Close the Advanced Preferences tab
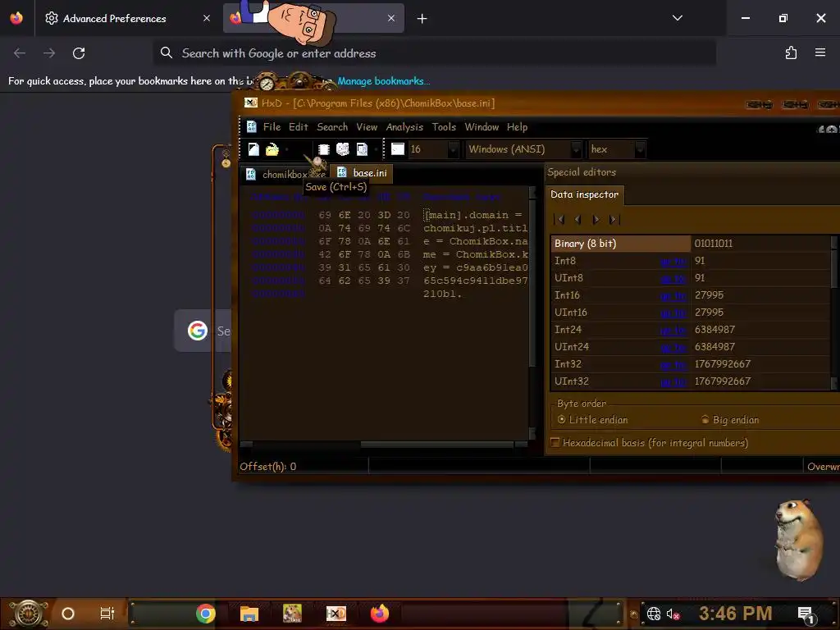Screen dimensions: 840x630 (207, 18)
